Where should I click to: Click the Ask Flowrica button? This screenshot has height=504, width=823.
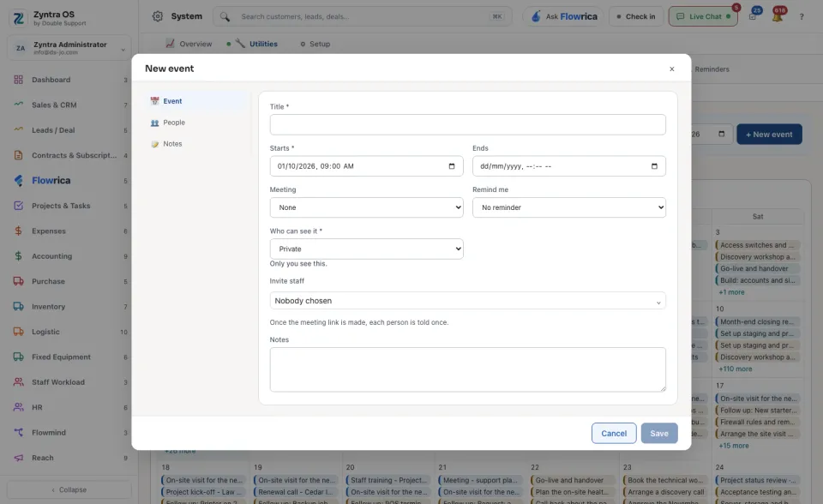pyautogui.click(x=564, y=16)
